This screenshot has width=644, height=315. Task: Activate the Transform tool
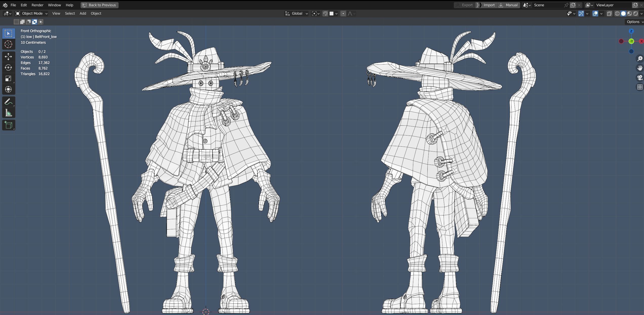(9, 89)
